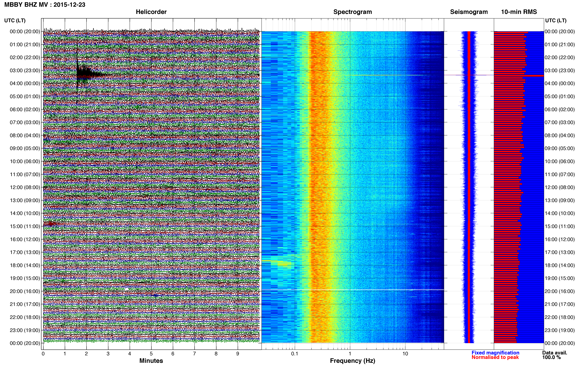Click the '9' minutes tick label
The height and width of the screenshot is (368, 588).
click(238, 354)
